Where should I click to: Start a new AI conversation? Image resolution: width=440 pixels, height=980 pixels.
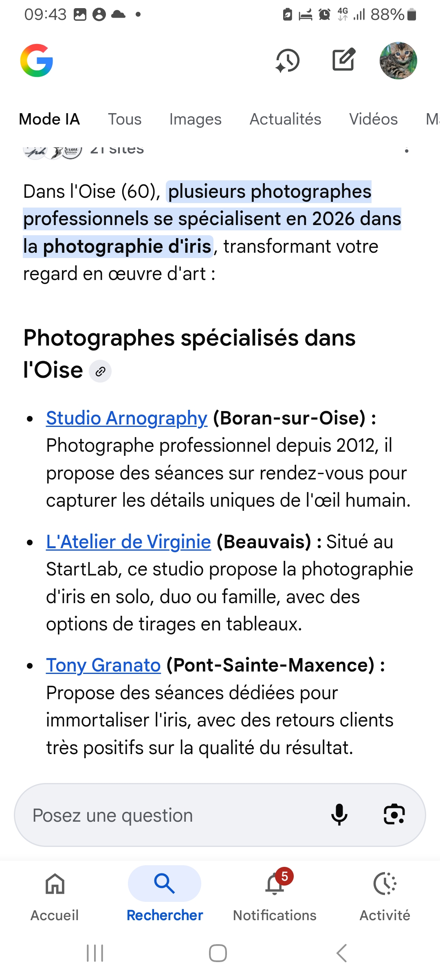pyautogui.click(x=343, y=60)
